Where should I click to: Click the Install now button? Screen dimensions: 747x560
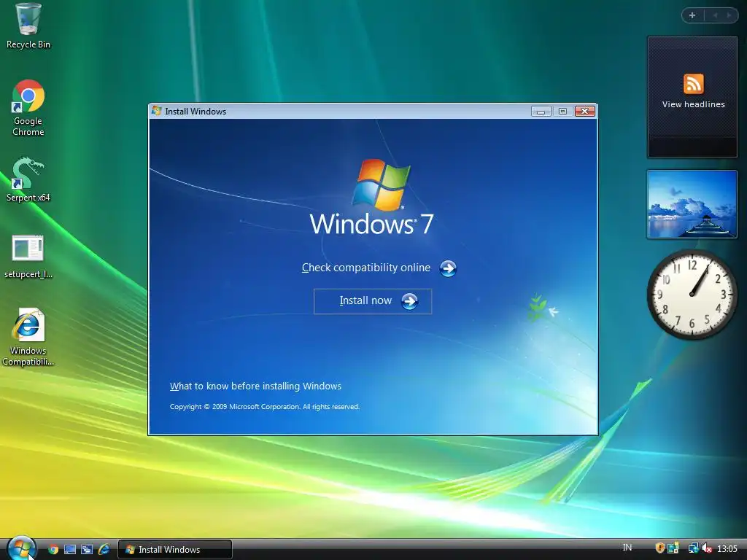373,301
